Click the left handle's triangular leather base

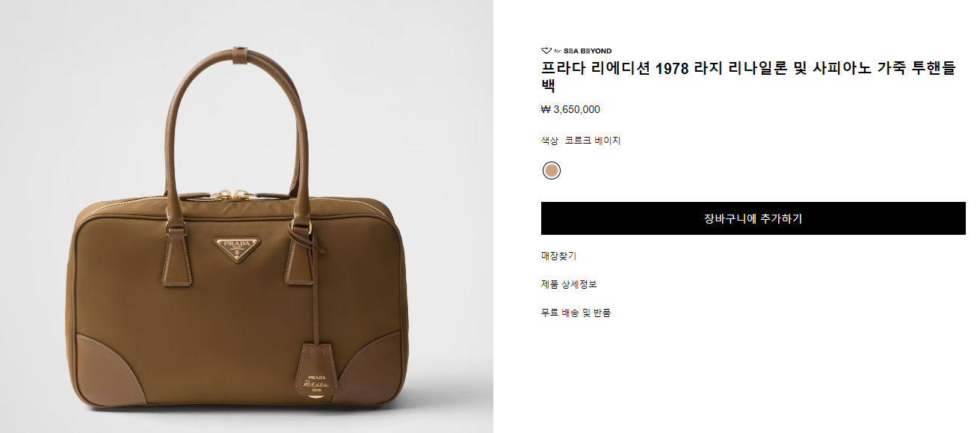click(x=176, y=257)
